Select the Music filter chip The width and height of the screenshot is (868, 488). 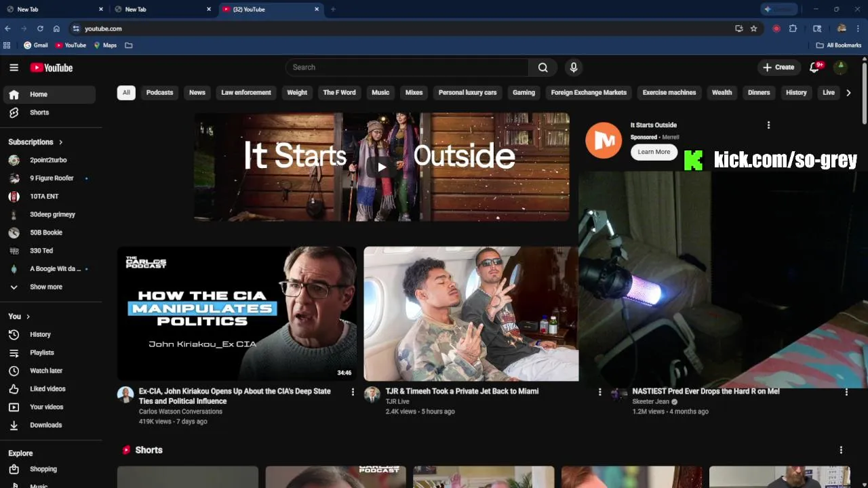[380, 92]
